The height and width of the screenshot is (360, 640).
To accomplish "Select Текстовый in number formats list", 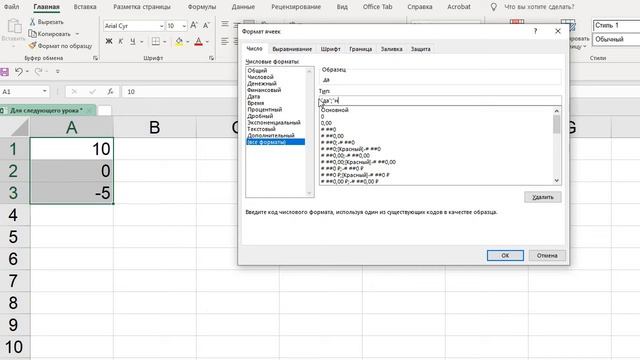I will [261, 129].
